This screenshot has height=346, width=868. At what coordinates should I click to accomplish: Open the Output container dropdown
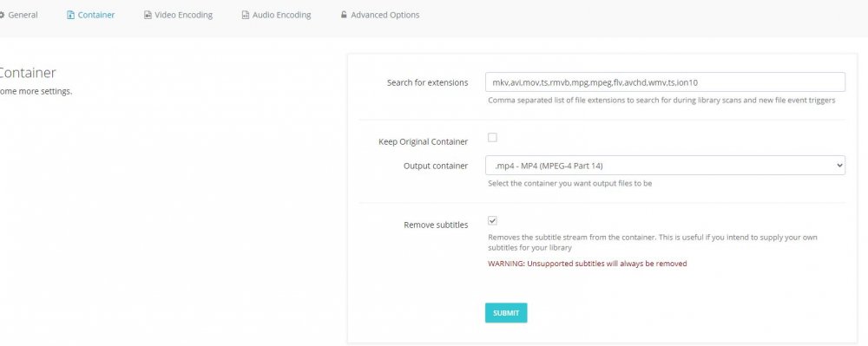pyautogui.click(x=665, y=166)
